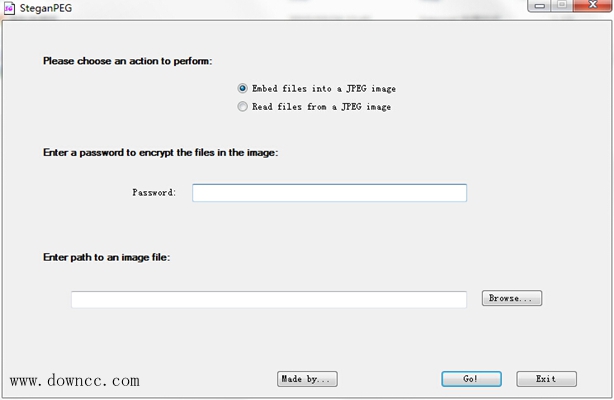
Task: Click the 'Read files from a JPEG image' label text
Action: pyautogui.click(x=321, y=106)
